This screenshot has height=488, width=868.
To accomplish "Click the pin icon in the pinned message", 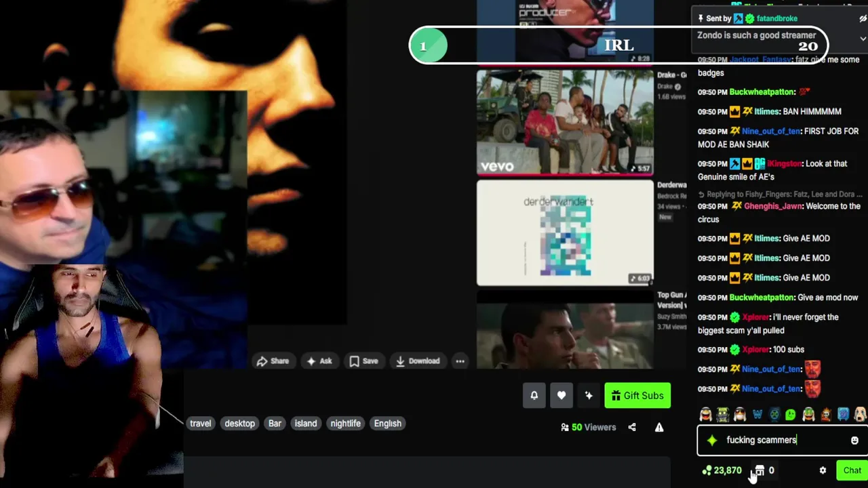I will tap(701, 19).
